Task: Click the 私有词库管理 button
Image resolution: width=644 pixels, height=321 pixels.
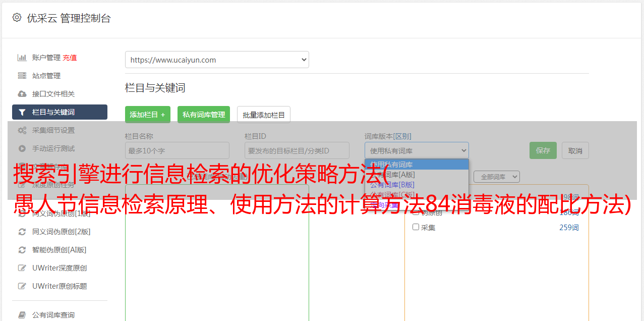Action: point(204,115)
